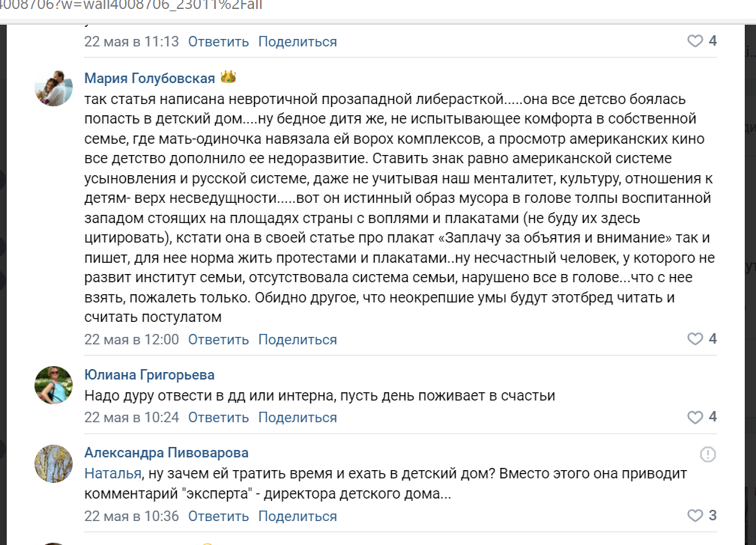Click heart icon on 11:13 comment

click(695, 41)
